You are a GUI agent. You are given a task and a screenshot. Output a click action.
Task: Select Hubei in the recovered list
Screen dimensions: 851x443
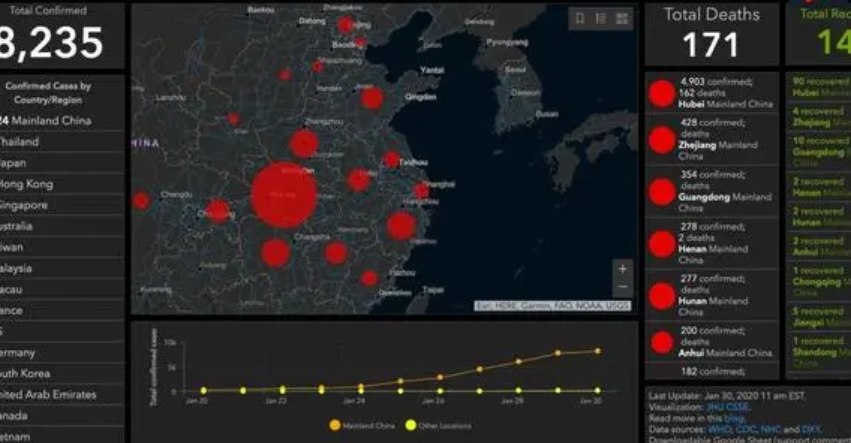click(820, 87)
